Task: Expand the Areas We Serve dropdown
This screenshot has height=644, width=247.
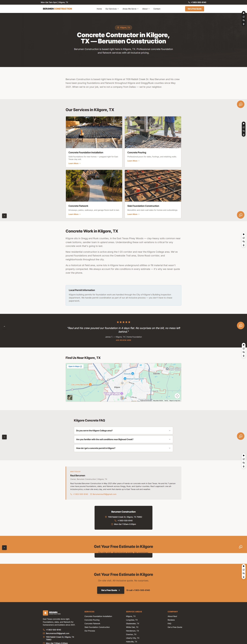Action: click(131, 9)
